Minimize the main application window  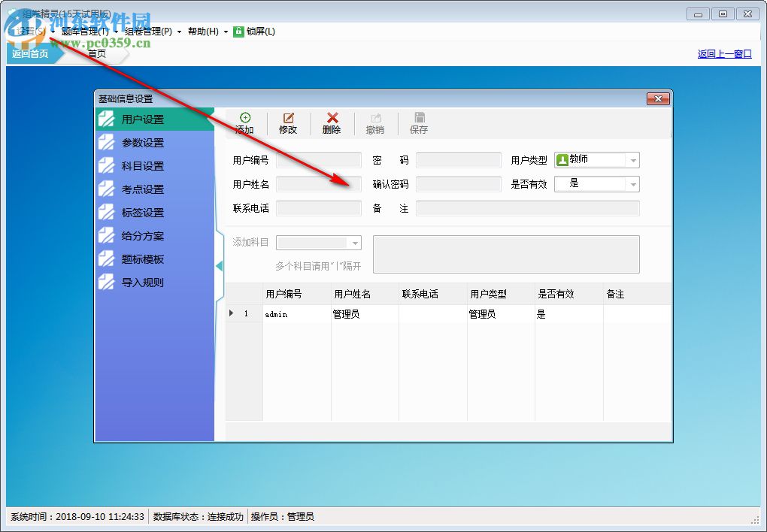pos(698,14)
